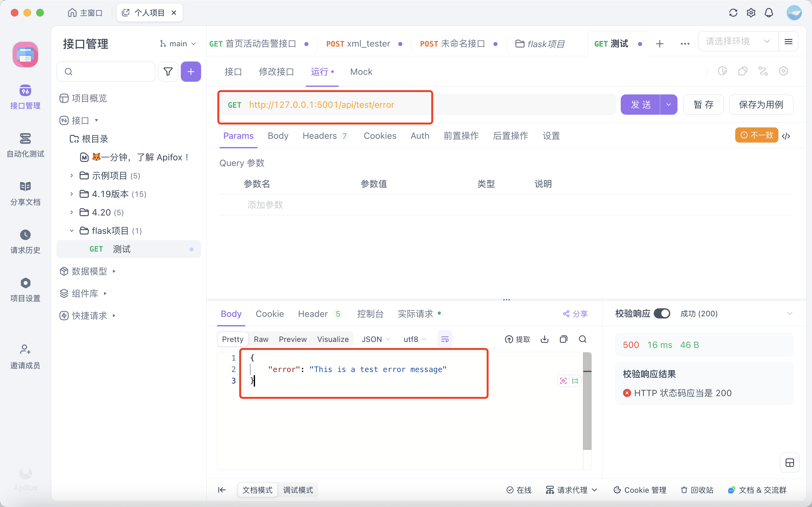
Task: Download the response body
Action: (x=545, y=339)
